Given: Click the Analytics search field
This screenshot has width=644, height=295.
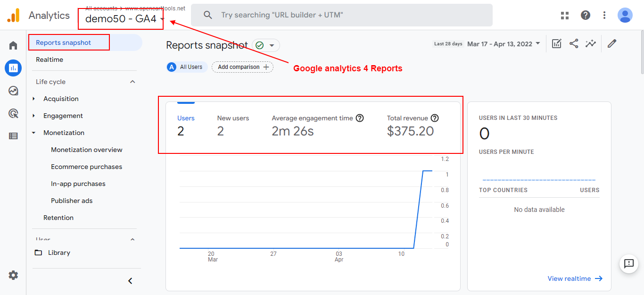Looking at the screenshot, I should 341,15.
